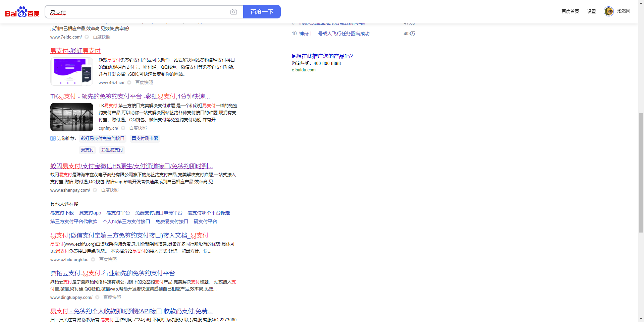Open hot search 神舟十二号载人飞行任务圆满成功
The width and height of the screenshot is (644, 322).
click(334, 34)
